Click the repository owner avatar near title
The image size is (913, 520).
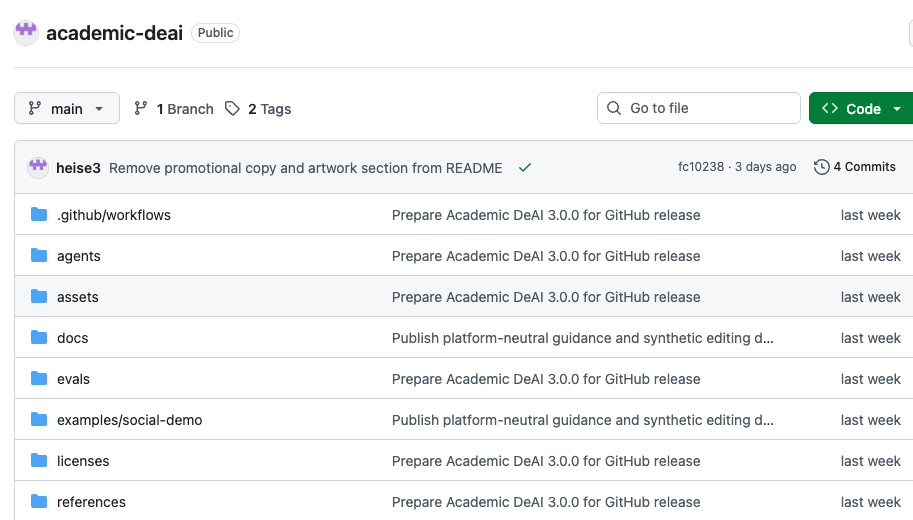[x=26, y=33]
